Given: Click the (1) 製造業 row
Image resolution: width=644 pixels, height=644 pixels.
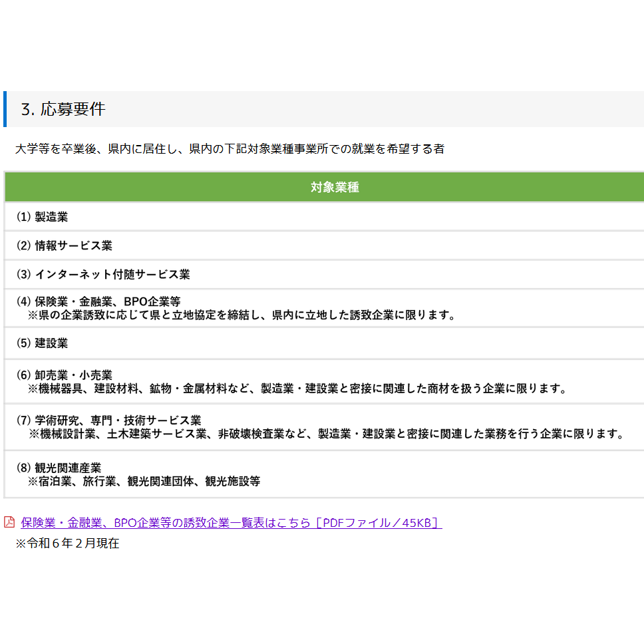Looking at the screenshot, I should 42,217.
